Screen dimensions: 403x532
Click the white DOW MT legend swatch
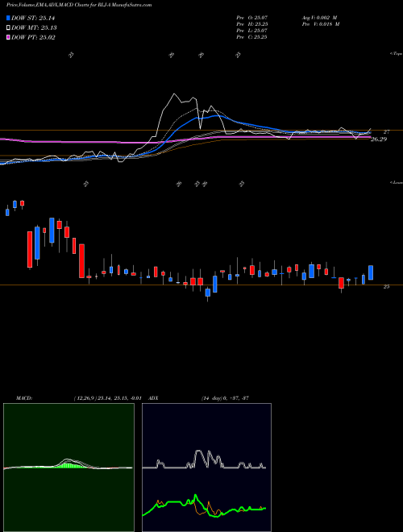pyautogui.click(x=9, y=28)
